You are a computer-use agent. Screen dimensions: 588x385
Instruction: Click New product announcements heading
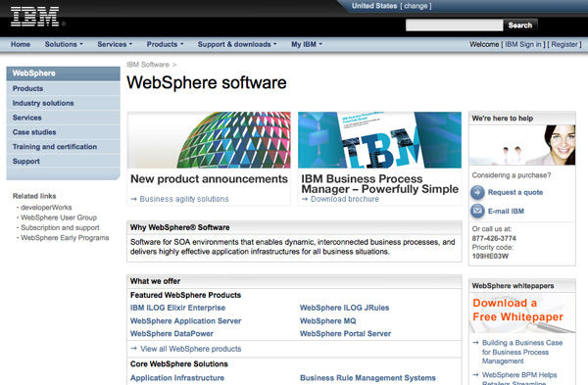coord(209,179)
